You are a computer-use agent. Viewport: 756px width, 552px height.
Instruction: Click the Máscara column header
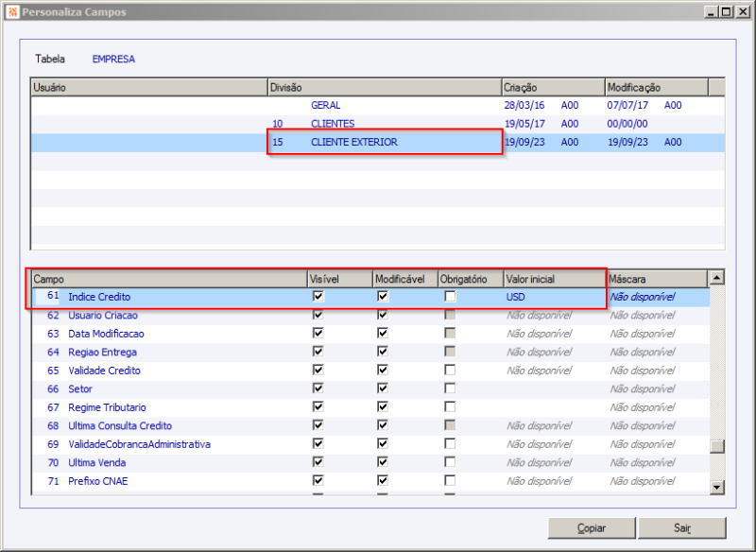658,279
